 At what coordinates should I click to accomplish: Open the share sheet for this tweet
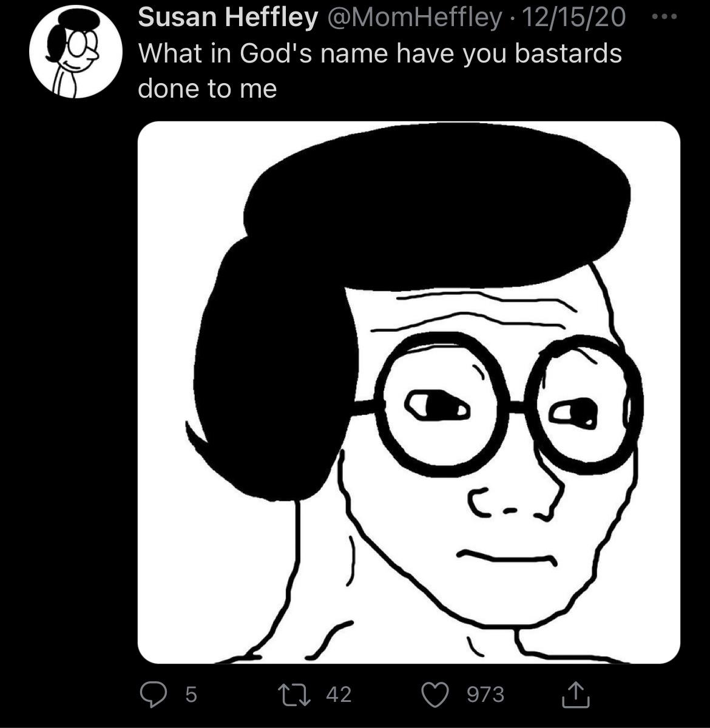[575, 695]
